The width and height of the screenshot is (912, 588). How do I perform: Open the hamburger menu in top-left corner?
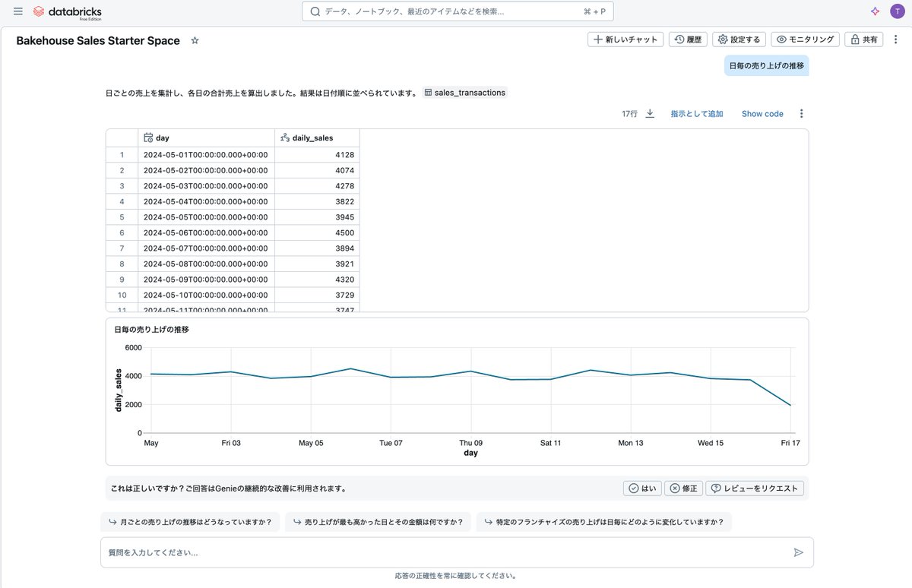point(17,11)
